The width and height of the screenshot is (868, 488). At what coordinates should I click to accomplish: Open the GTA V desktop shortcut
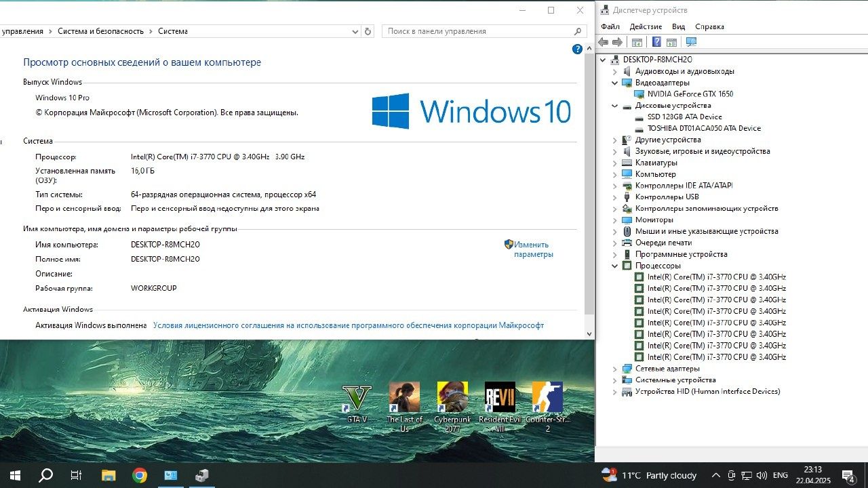[x=357, y=403]
